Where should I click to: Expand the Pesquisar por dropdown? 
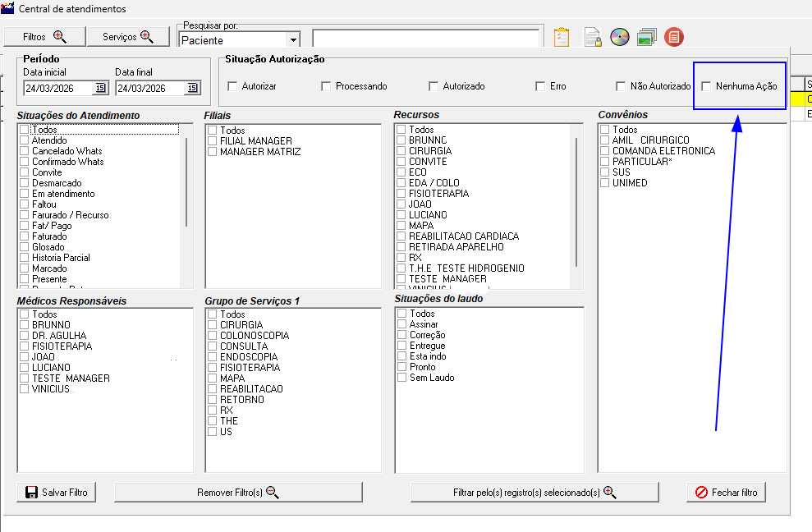coord(293,39)
